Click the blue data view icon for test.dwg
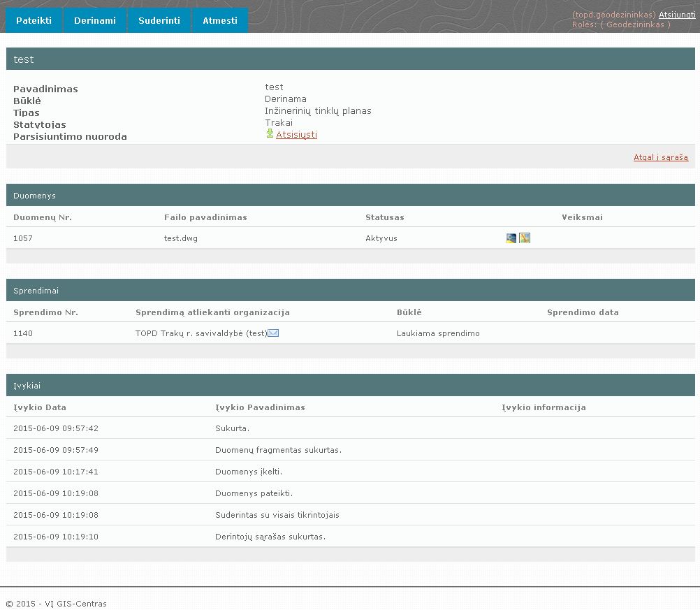The height and width of the screenshot is (610, 700). pos(511,238)
